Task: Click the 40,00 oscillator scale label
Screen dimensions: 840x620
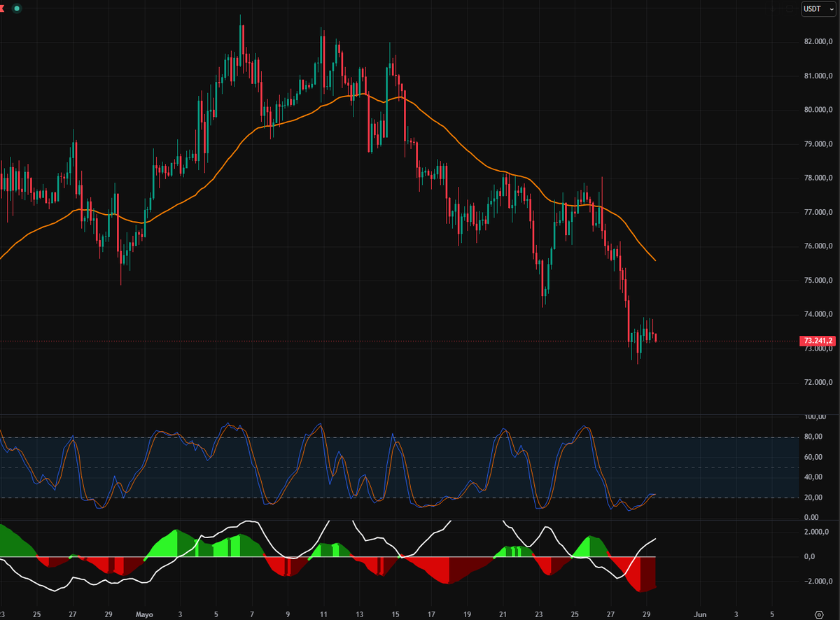Action: click(x=813, y=478)
